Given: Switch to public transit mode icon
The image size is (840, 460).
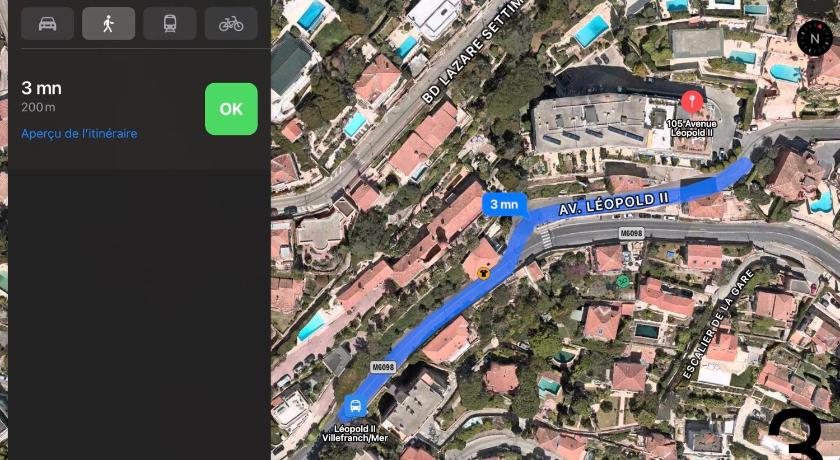Looking at the screenshot, I should coord(170,24).
